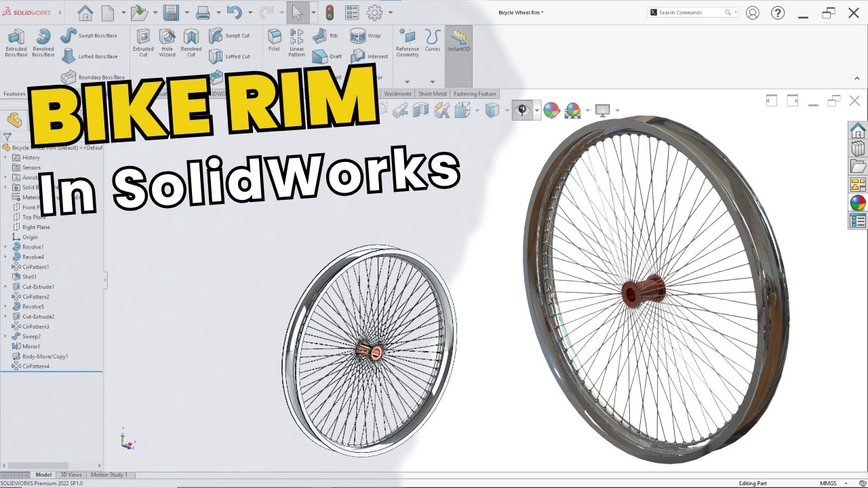The height and width of the screenshot is (488, 868).
Task: Choose the Lofted Cut tool
Action: coord(229,56)
